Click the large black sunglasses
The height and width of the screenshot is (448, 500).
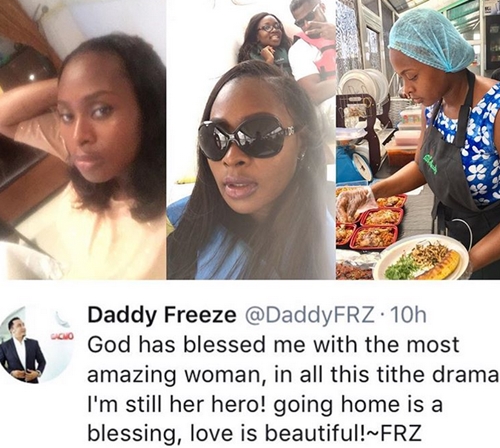coord(248,138)
